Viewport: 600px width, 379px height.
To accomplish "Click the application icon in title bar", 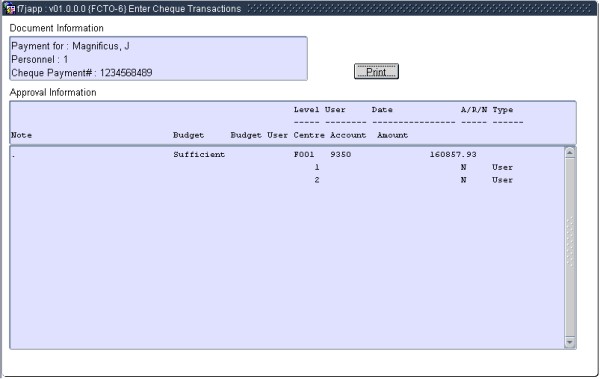I will pos(10,8).
